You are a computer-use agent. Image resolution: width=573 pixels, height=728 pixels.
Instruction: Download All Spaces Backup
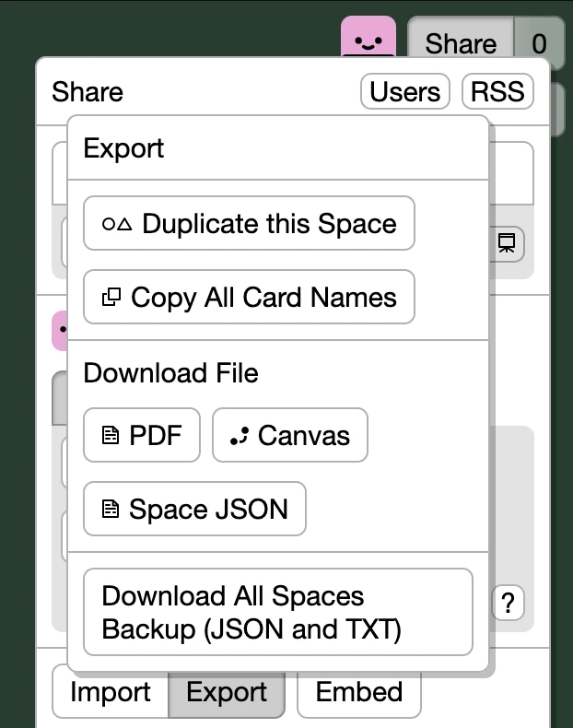[277, 613]
